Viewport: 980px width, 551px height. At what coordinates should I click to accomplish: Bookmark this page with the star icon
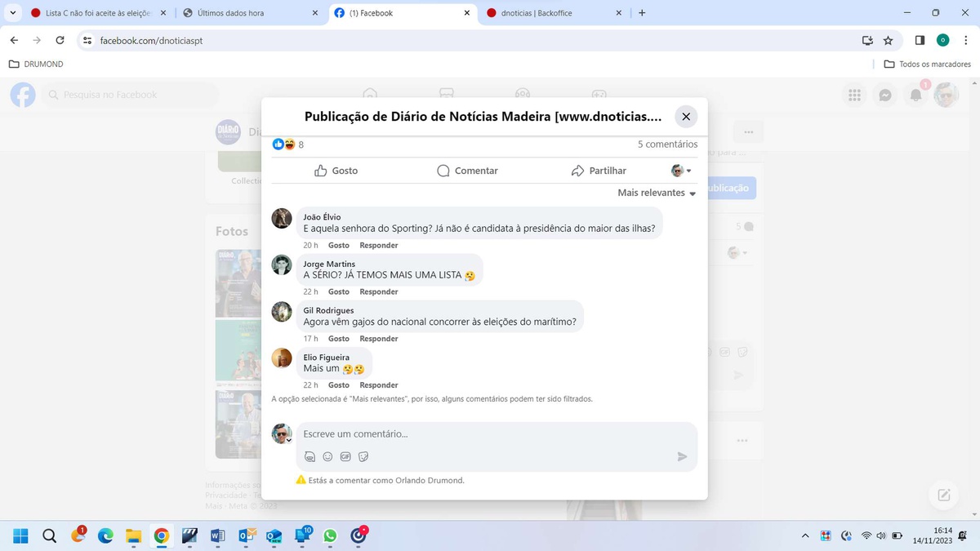(888, 40)
